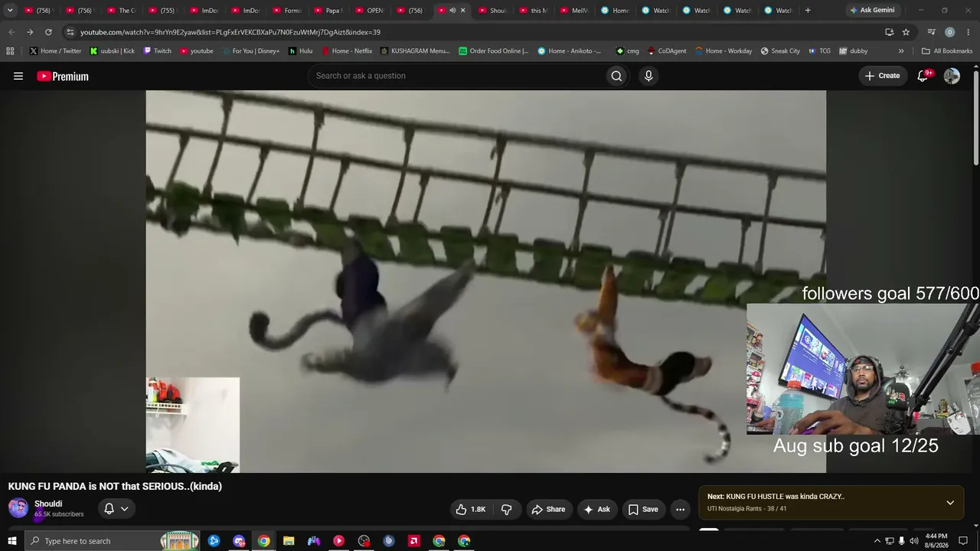Image resolution: width=980 pixels, height=551 pixels.
Task: Open YouTube notifications bell in the header
Action: [923, 76]
